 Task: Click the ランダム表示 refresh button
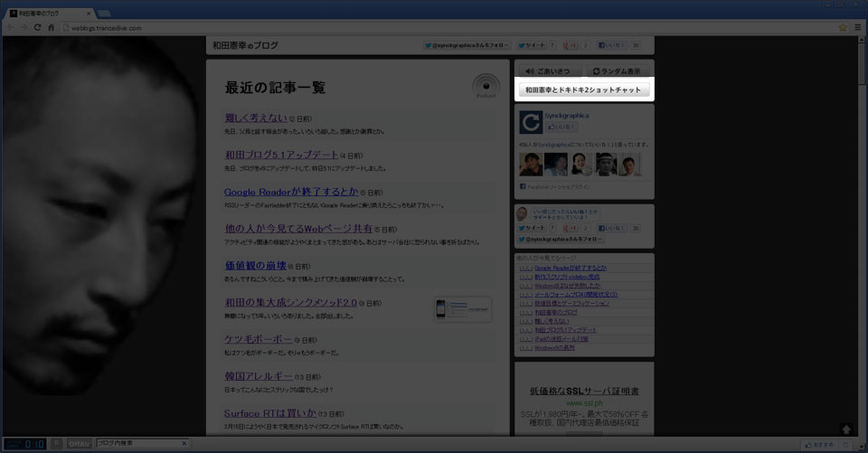click(618, 71)
